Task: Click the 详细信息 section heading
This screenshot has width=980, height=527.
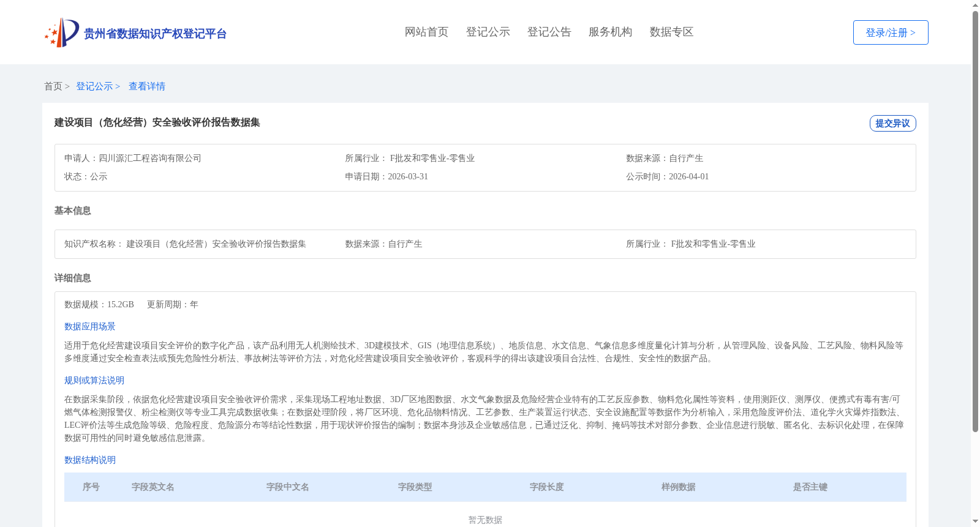Action: [x=72, y=278]
